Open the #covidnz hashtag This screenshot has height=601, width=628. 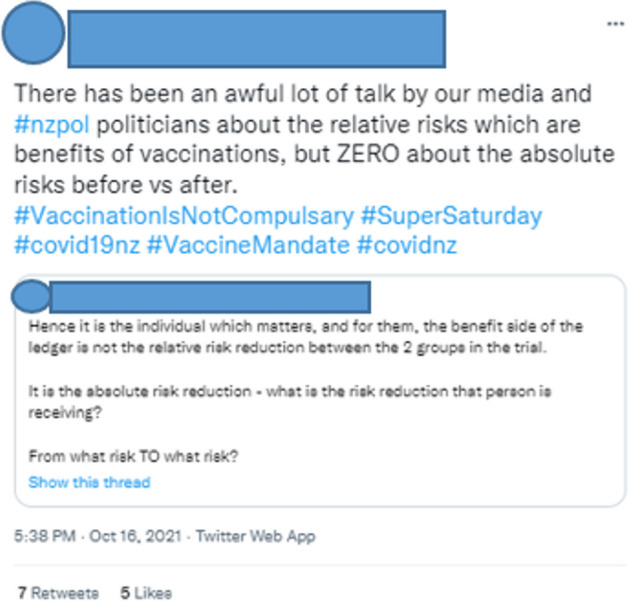[x=407, y=245]
